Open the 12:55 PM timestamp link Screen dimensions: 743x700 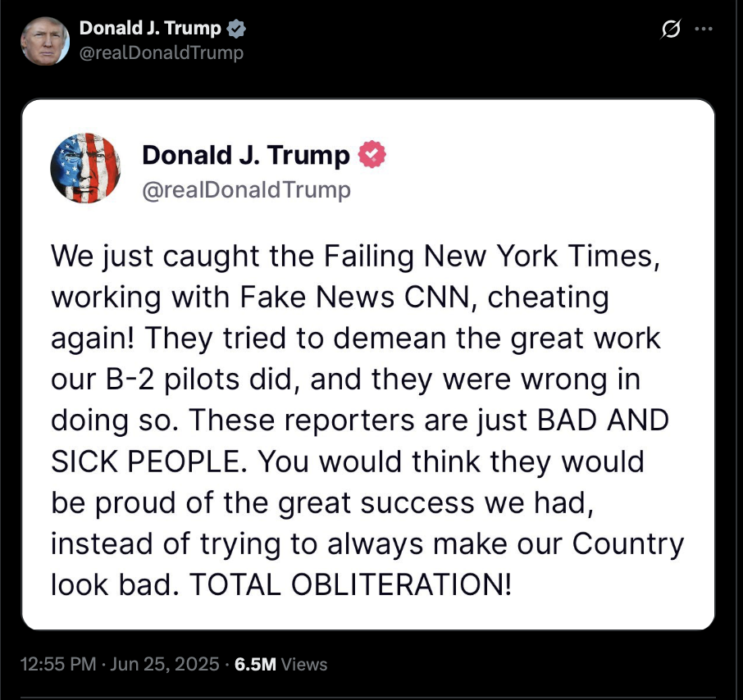click(x=57, y=664)
